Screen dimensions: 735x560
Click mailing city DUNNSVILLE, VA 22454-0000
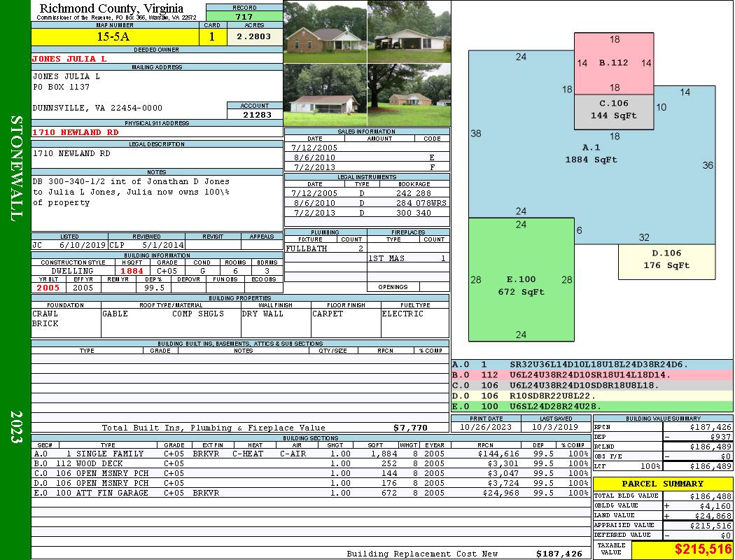pos(97,108)
